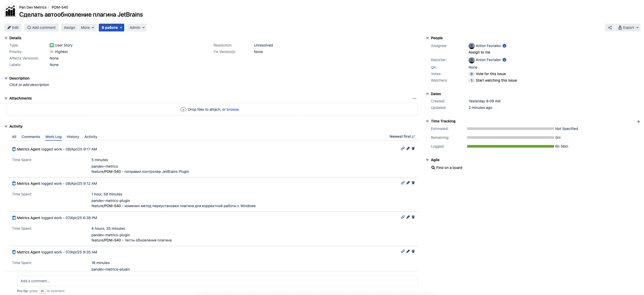Screen dimensions: 644x295
Task: Open the Export dropdown
Action: pyautogui.click(x=628, y=28)
